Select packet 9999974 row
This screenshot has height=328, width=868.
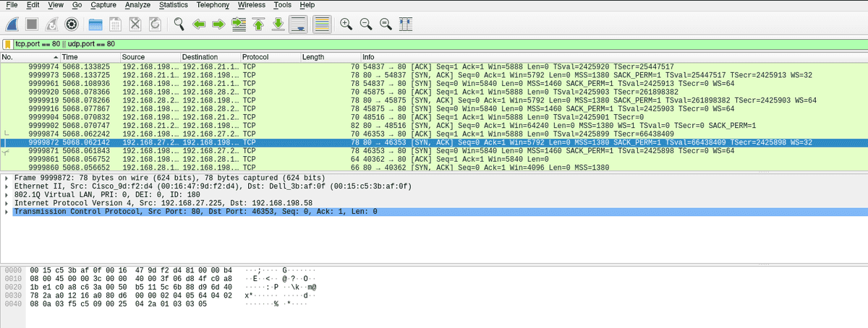coord(434,66)
